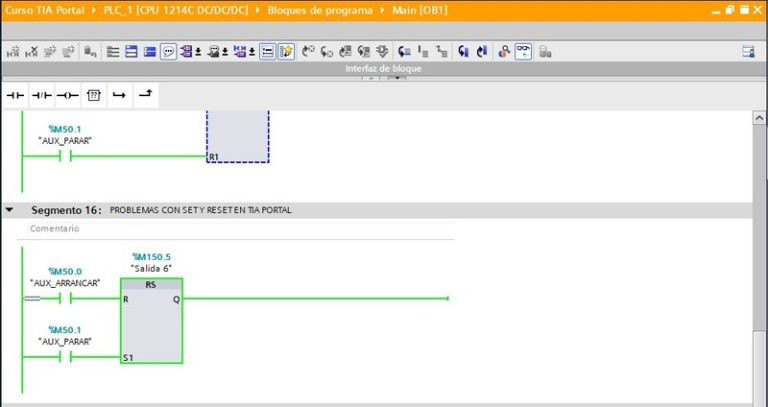Insert output coil from favorites
The width and height of the screenshot is (768, 407).
(x=68, y=96)
